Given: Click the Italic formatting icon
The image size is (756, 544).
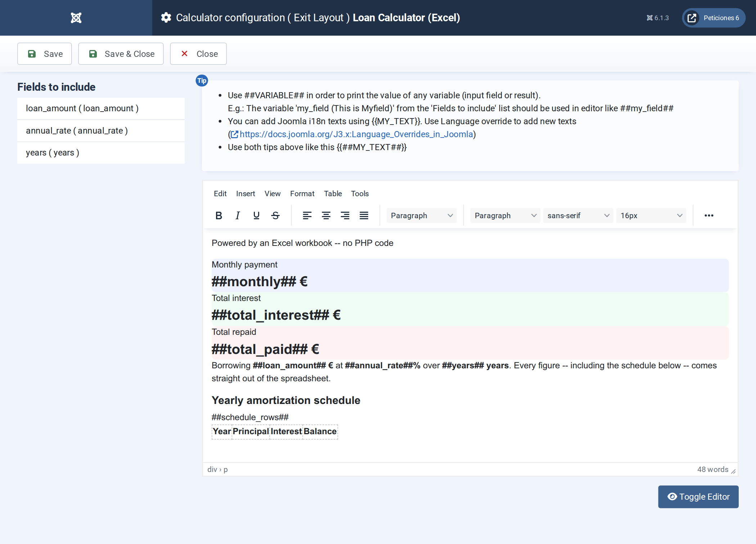Looking at the screenshot, I should [238, 215].
